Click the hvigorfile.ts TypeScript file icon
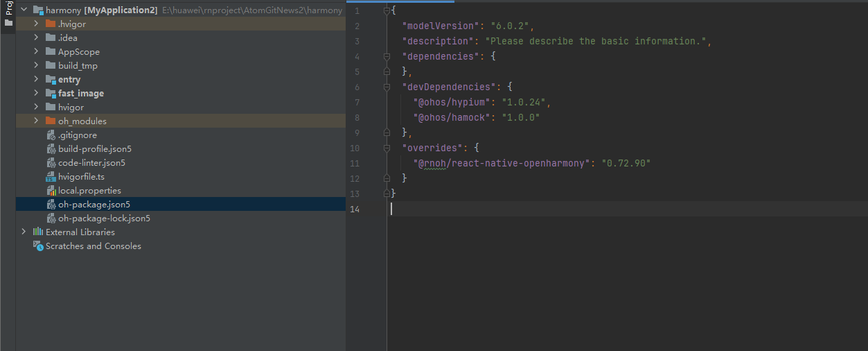Image resolution: width=868 pixels, height=351 pixels. pyautogui.click(x=51, y=177)
